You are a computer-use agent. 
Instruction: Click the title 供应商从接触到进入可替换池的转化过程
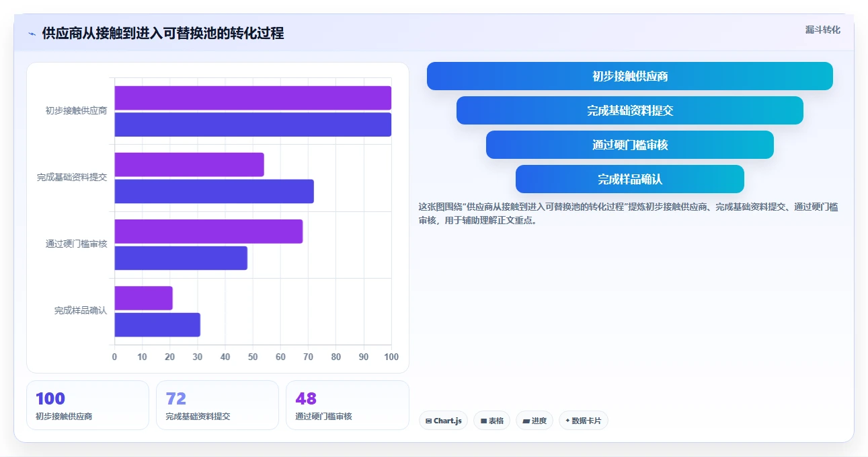[x=163, y=34]
